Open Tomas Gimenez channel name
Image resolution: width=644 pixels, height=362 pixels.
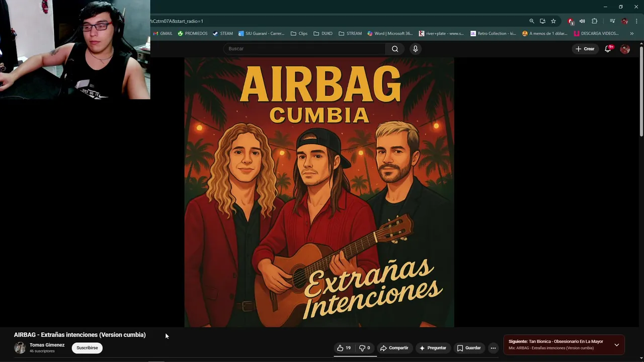[x=47, y=345]
